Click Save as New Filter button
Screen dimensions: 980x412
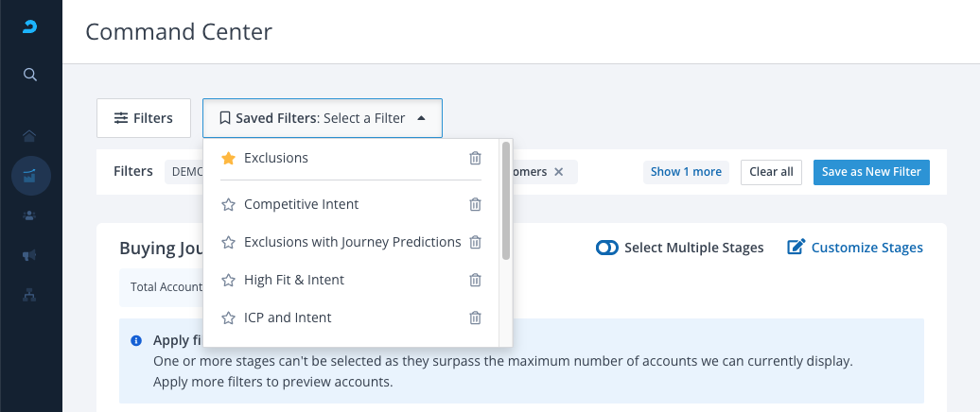click(x=871, y=172)
